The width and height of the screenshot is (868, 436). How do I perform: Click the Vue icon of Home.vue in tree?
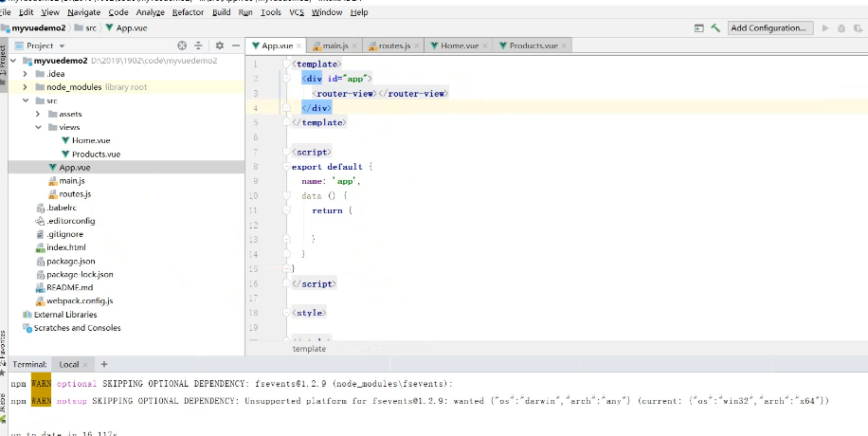point(66,140)
